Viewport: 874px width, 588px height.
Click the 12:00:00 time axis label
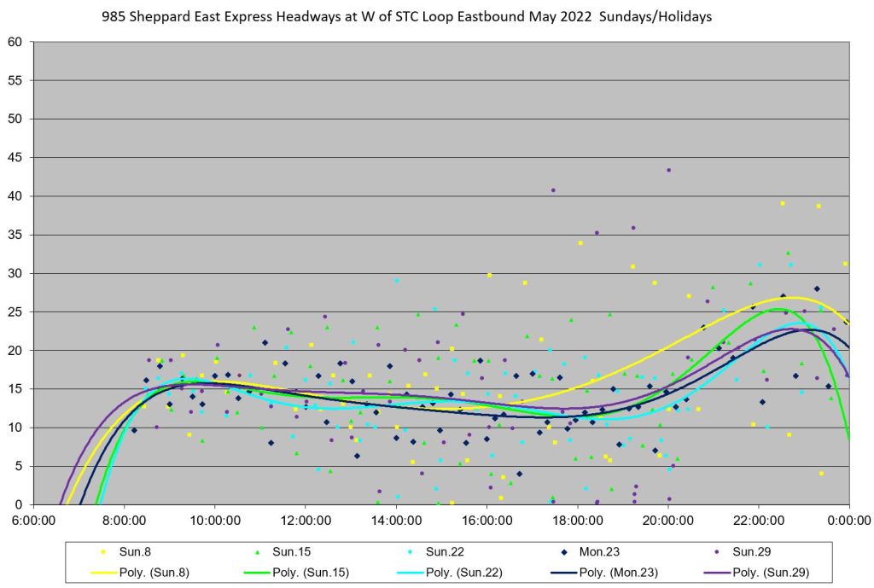[x=306, y=519]
